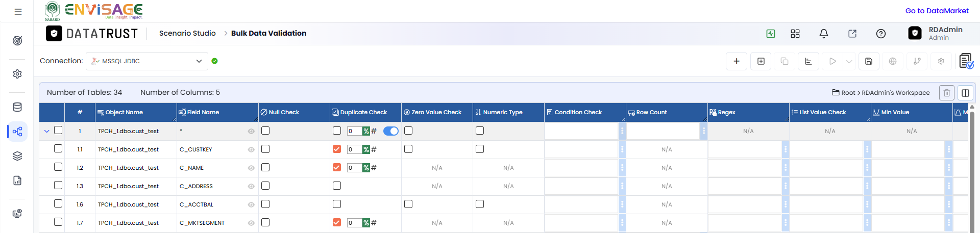Open the layers stack icon in sidebar

[x=17, y=156]
